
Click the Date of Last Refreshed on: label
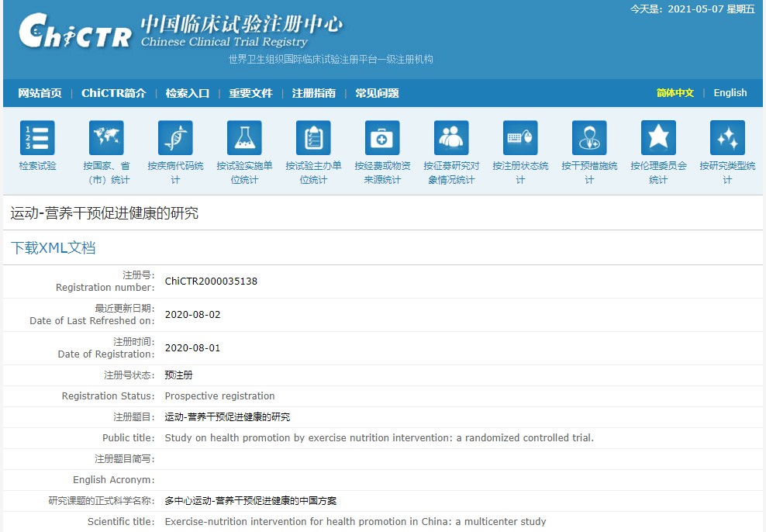click(x=91, y=320)
